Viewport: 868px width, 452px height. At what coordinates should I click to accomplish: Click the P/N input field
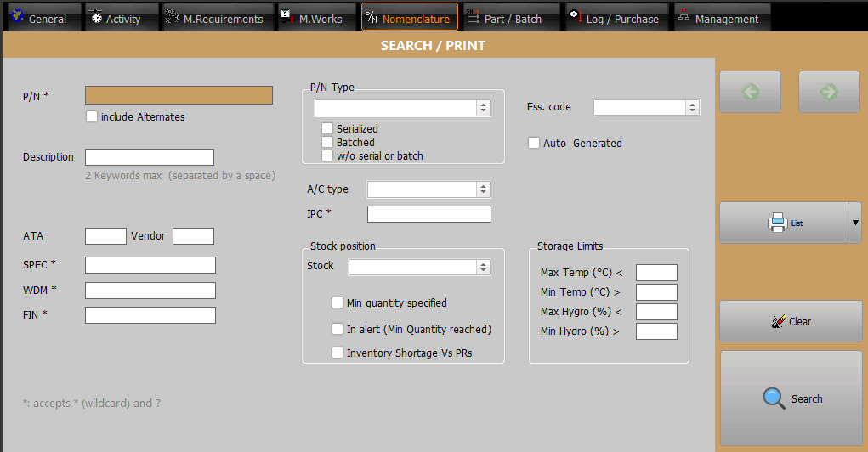click(179, 95)
